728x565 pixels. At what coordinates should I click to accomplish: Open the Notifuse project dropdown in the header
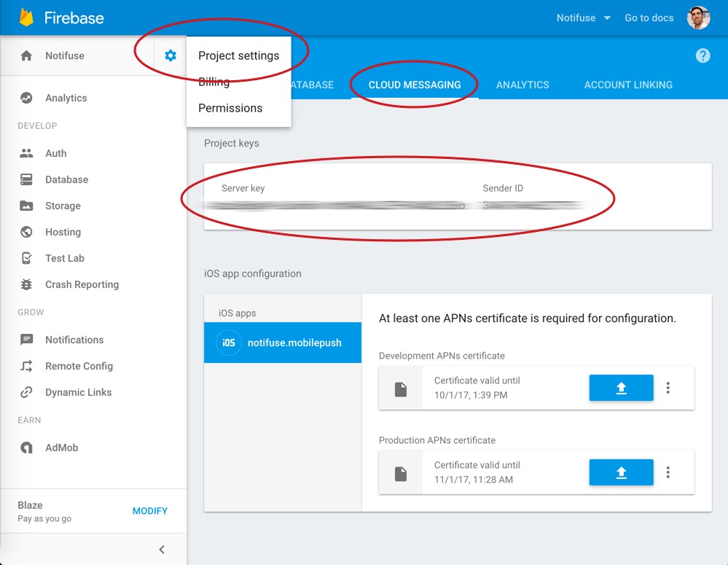(583, 17)
